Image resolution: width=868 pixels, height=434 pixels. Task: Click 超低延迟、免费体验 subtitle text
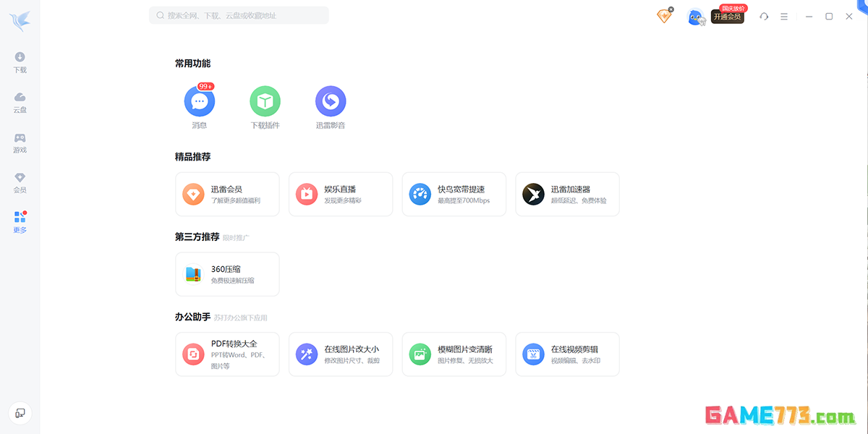579,200
